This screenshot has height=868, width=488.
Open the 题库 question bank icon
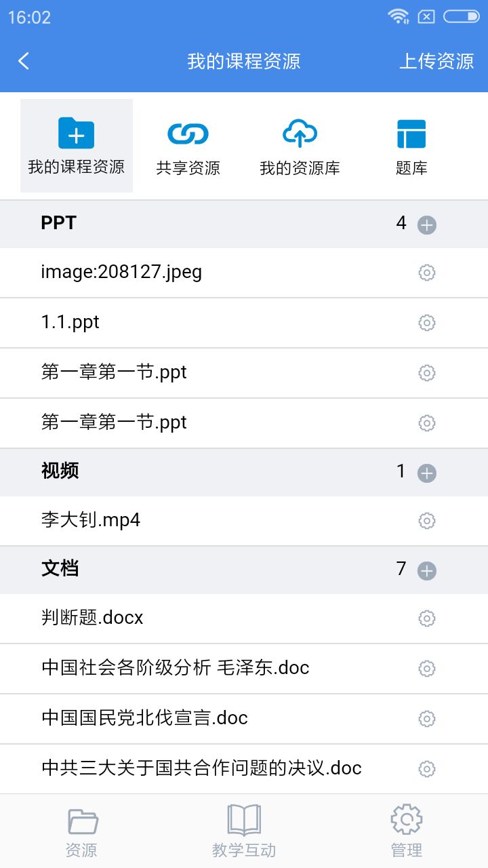click(x=411, y=134)
